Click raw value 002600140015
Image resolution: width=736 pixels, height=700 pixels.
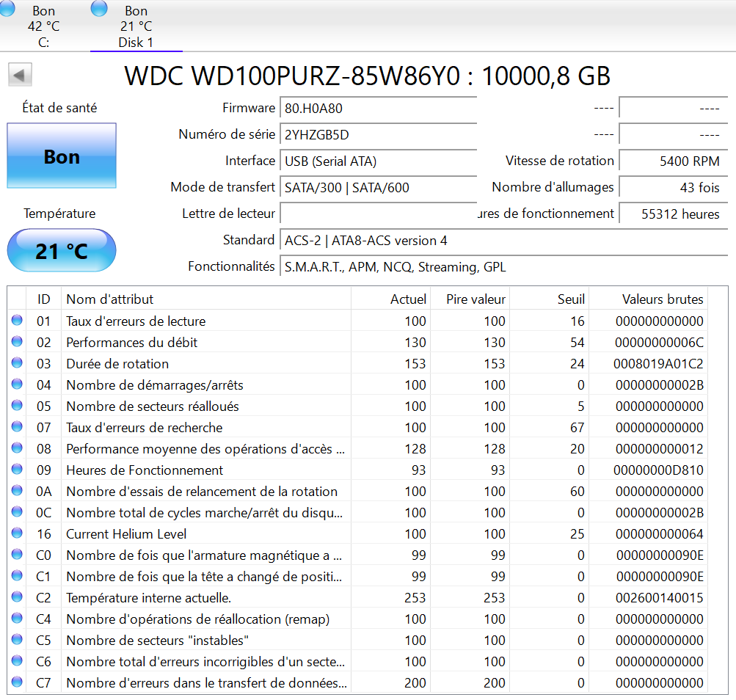click(x=659, y=598)
